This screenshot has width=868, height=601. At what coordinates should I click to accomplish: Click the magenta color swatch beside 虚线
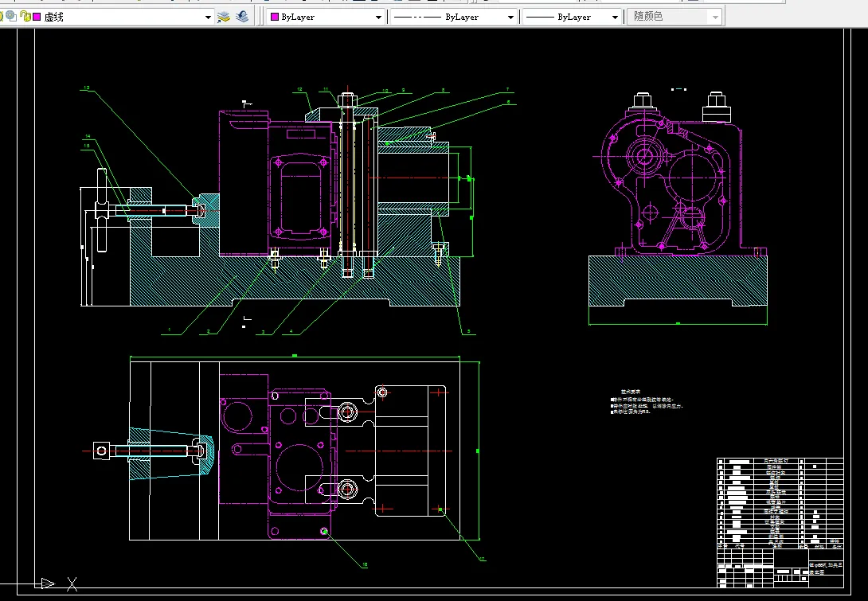tap(37, 16)
